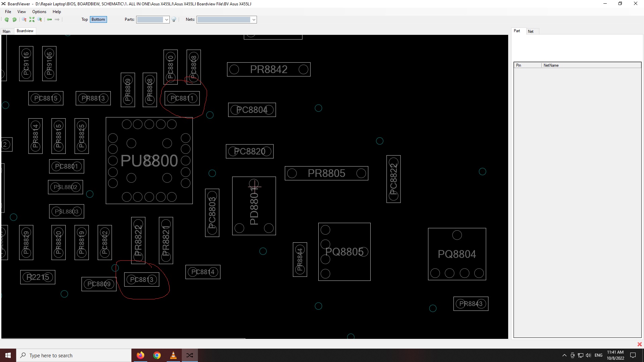This screenshot has width=644, height=362.
Task: Switch board side to Top
Action: pos(85,19)
